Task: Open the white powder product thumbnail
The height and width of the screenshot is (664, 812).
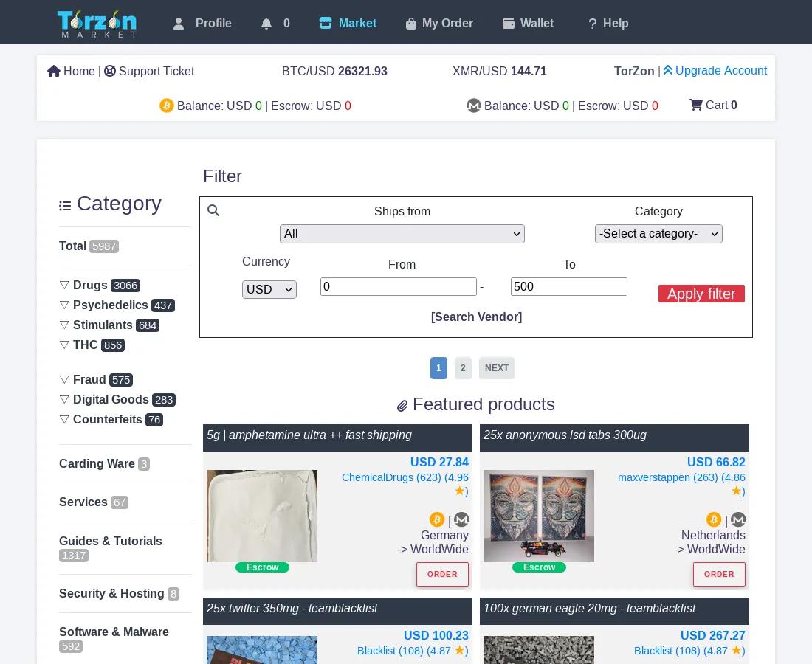Action: click(262, 516)
